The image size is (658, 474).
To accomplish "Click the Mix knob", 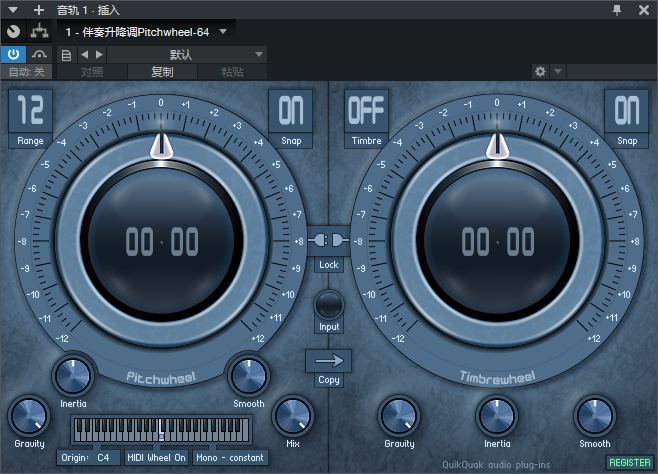I will point(292,416).
